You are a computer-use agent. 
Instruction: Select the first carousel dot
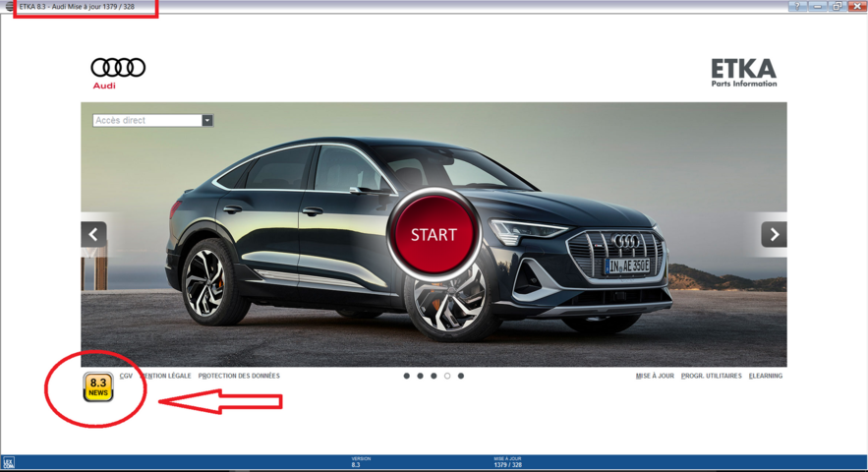407,376
